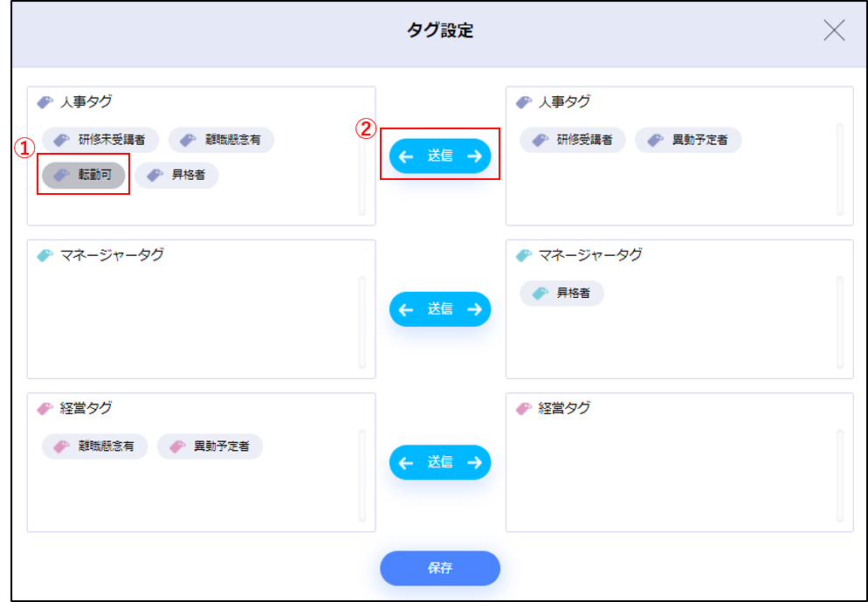Select the 昇格者 tag in left 人事タグ
This screenshot has width=868, height=602.
pyautogui.click(x=177, y=176)
